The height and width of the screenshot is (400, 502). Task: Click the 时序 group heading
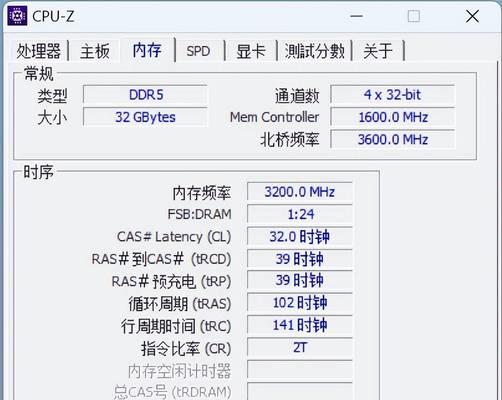tap(38, 172)
